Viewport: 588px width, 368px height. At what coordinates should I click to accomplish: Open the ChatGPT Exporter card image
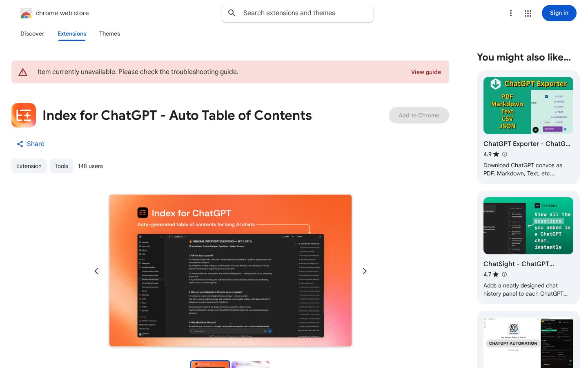(x=528, y=105)
